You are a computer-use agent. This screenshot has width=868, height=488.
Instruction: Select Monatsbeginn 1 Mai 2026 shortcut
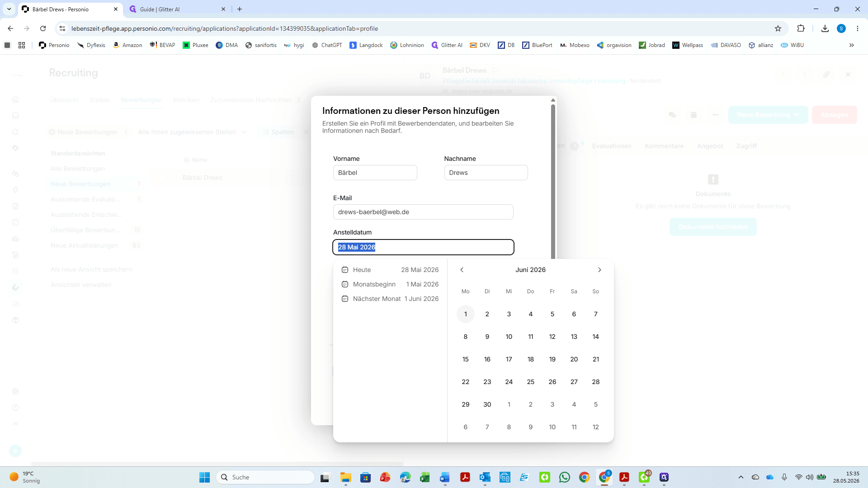pyautogui.click(x=390, y=284)
